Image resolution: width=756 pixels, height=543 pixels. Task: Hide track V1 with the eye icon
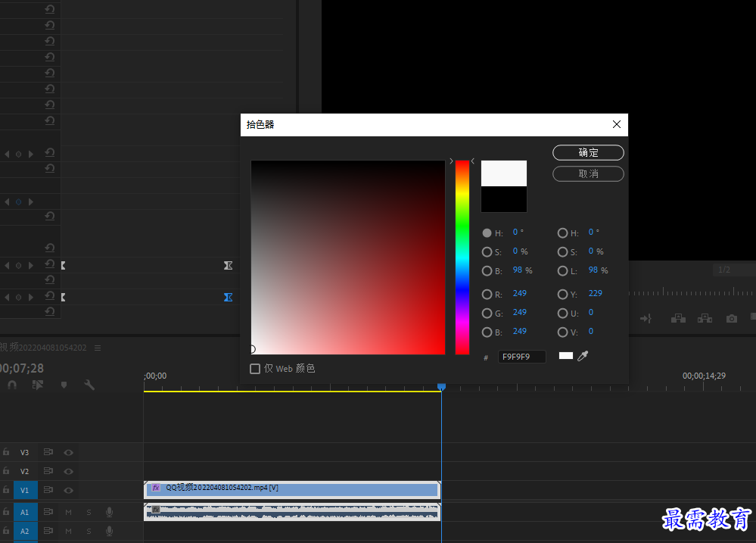(68, 490)
